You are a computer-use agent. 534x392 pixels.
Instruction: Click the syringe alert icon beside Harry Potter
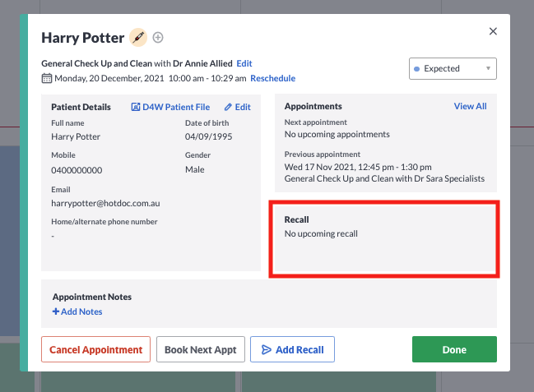pos(138,37)
